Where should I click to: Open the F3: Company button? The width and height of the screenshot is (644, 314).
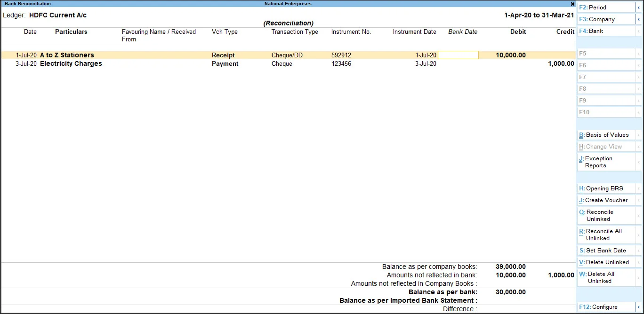point(606,19)
